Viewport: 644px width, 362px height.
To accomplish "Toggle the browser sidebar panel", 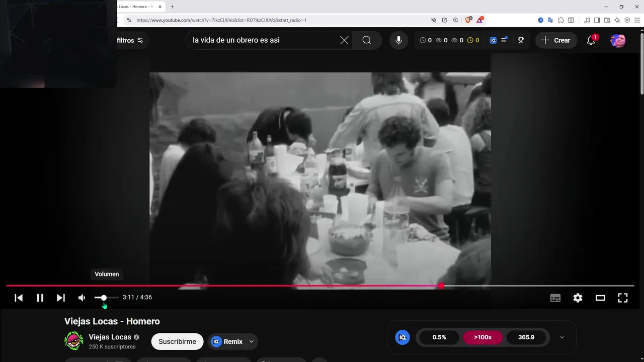I will point(597,20).
